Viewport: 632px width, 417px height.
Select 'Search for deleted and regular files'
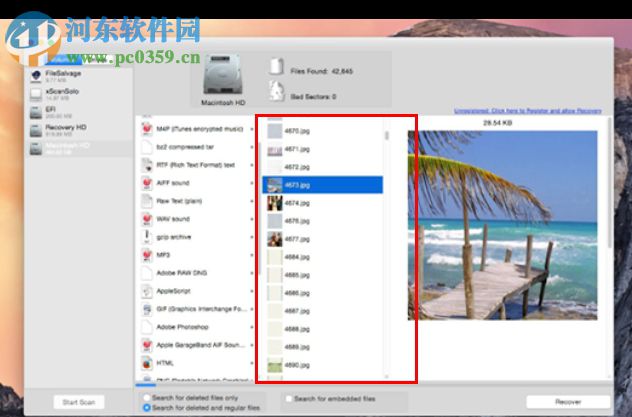[x=147, y=408]
